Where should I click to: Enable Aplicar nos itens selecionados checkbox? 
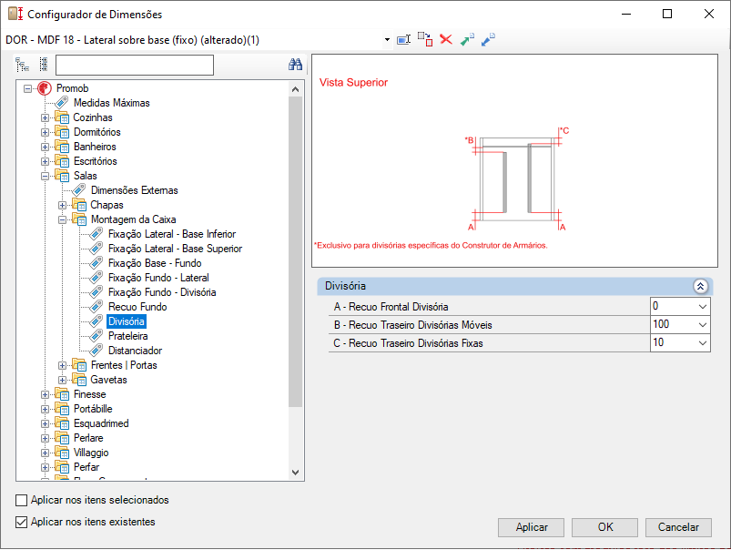pos(22,500)
